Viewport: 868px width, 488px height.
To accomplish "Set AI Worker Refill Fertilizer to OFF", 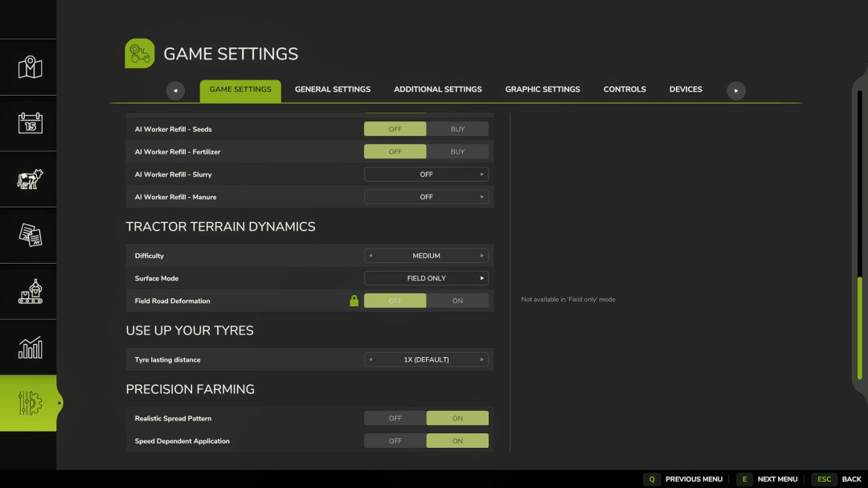I will click(395, 152).
